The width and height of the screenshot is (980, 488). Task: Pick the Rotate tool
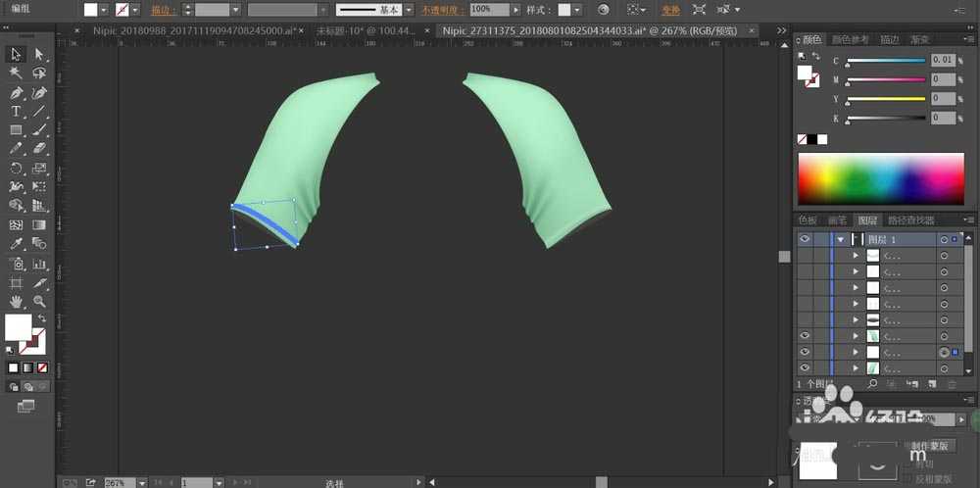(x=17, y=169)
